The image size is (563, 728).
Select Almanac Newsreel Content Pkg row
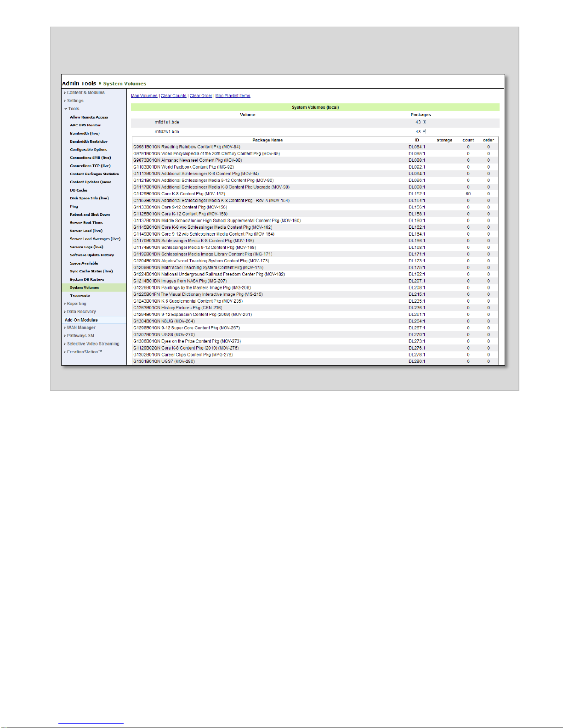pyautogui.click(x=315, y=160)
